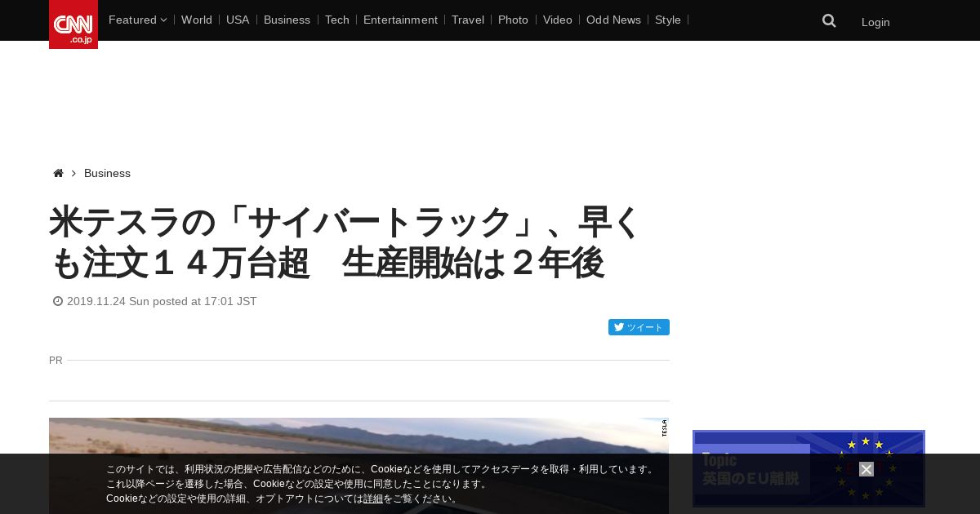Open the Tech section
This screenshot has width=980, height=514.
pos(337,20)
